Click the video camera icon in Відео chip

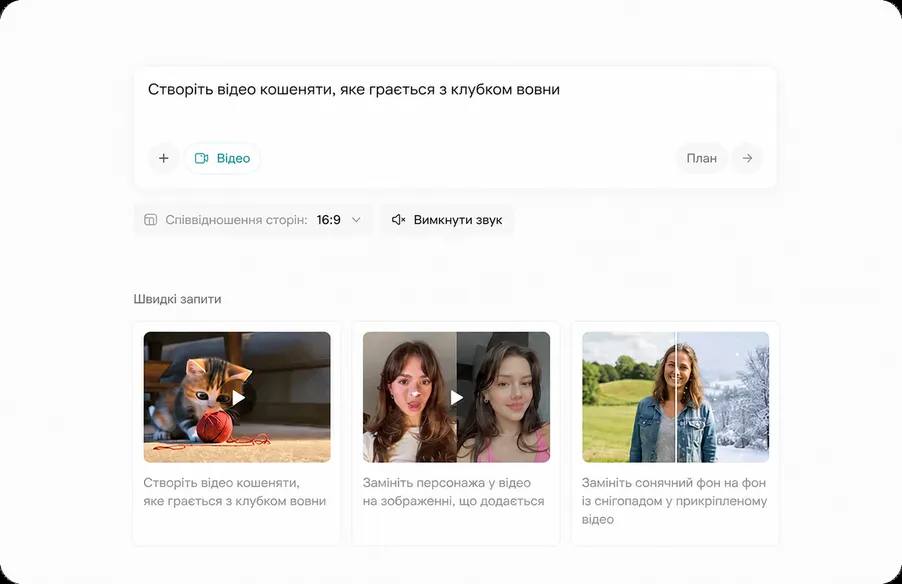click(x=201, y=158)
